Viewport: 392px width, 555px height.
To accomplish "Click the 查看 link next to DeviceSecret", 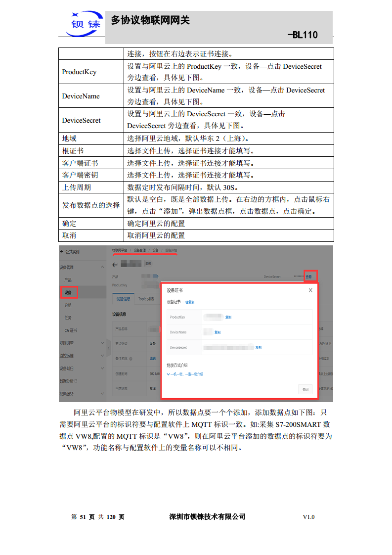I will (x=309, y=277).
